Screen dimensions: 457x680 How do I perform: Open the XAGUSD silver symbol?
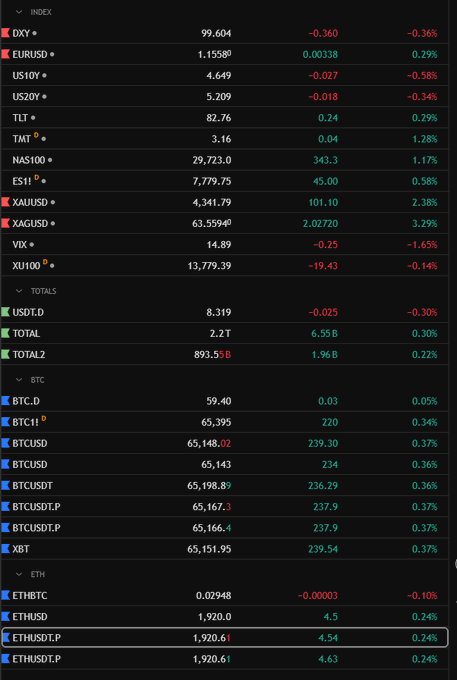click(30, 224)
